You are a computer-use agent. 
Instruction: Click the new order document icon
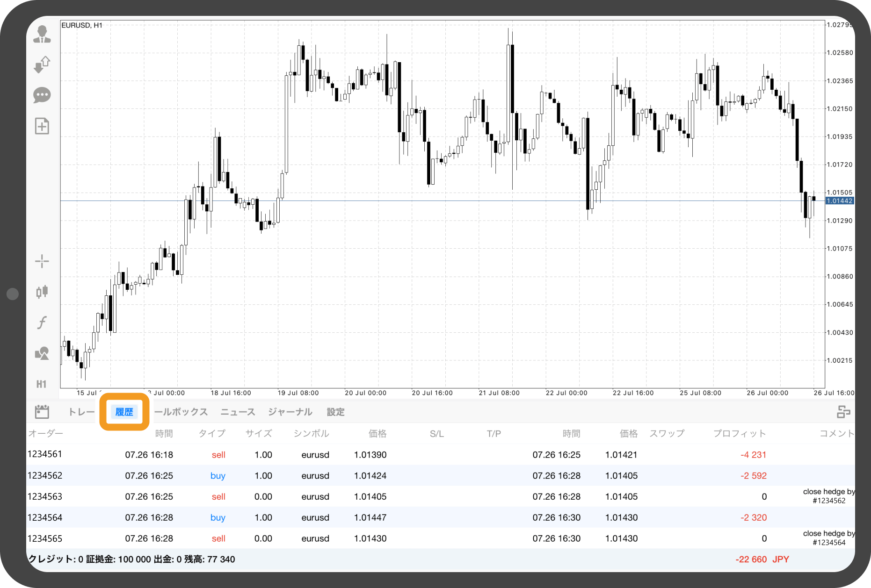click(42, 126)
